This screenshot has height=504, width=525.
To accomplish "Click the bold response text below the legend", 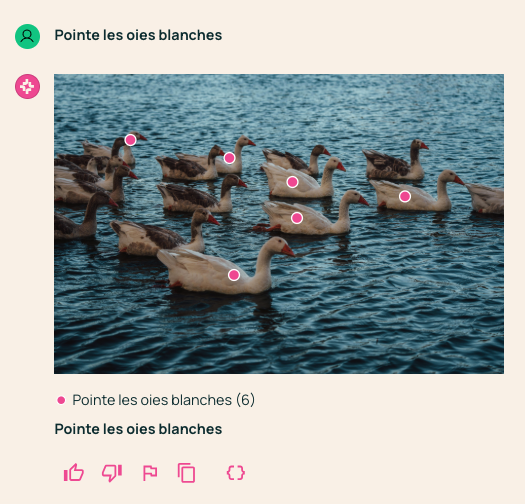I will click(x=138, y=429).
